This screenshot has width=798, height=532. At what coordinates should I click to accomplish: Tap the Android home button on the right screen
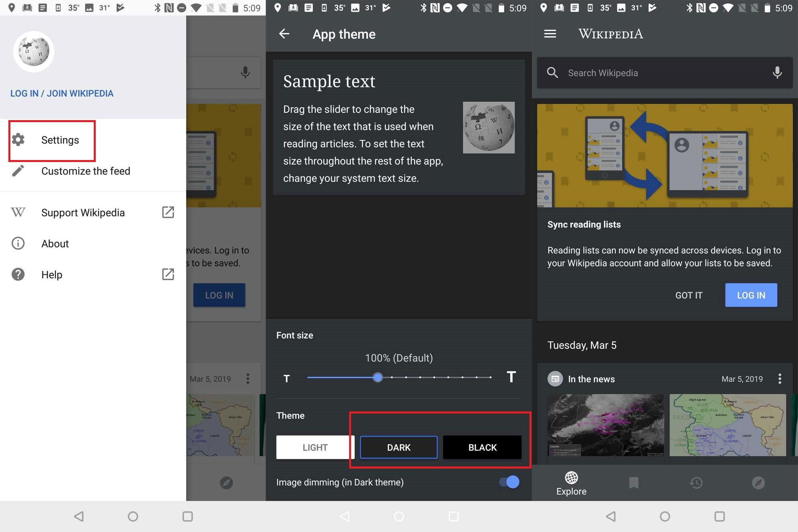[665, 516]
